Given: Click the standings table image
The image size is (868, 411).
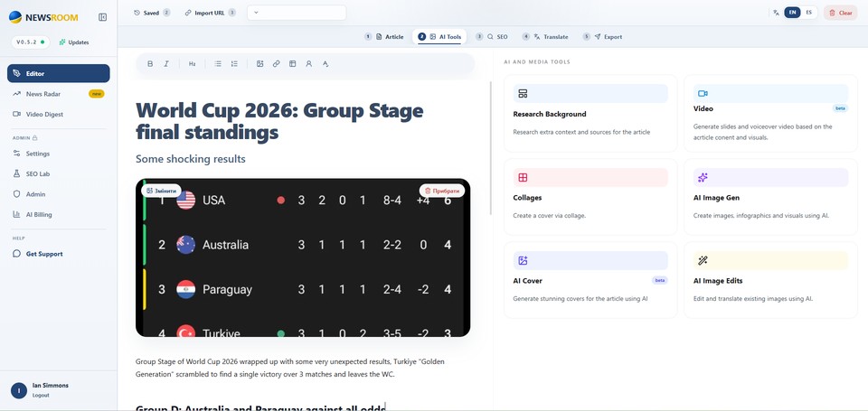Looking at the screenshot, I should click(303, 257).
